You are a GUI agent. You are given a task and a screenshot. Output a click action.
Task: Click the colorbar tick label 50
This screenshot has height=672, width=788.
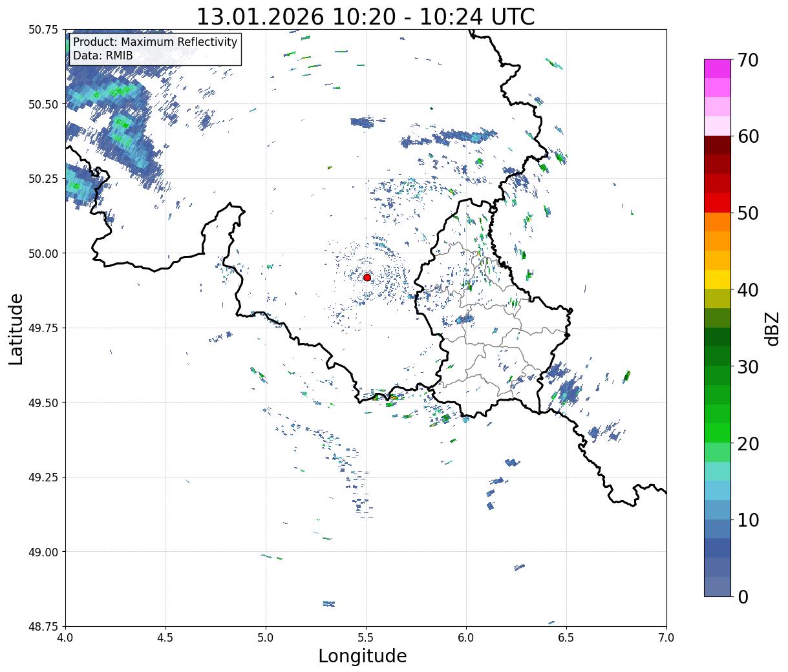coord(748,213)
